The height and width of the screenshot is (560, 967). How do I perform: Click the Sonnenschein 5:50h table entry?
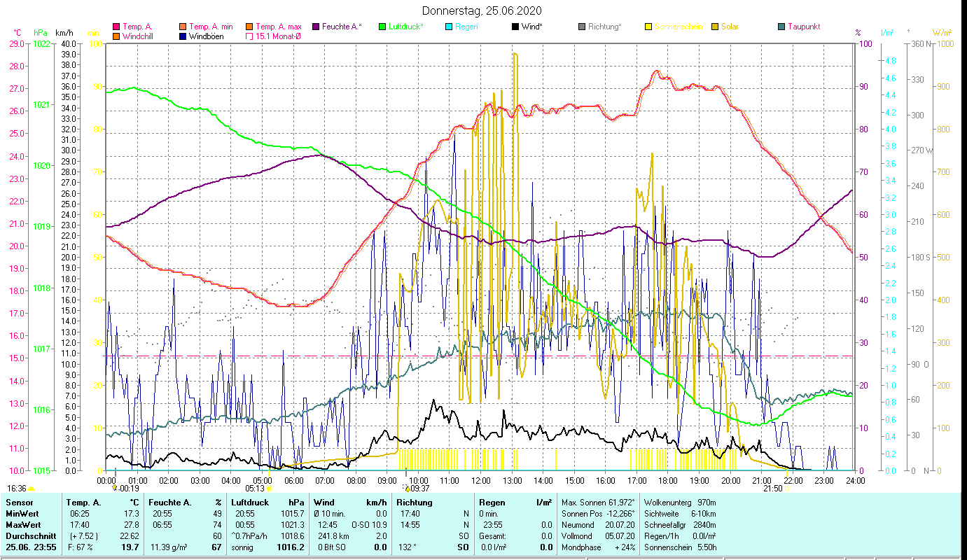click(x=679, y=546)
